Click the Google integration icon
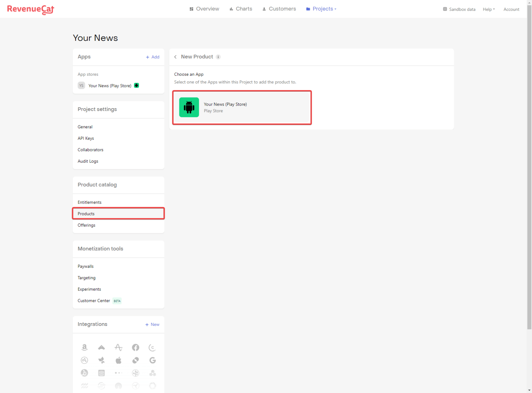Image resolution: width=532 pixels, height=393 pixels. tap(152, 360)
